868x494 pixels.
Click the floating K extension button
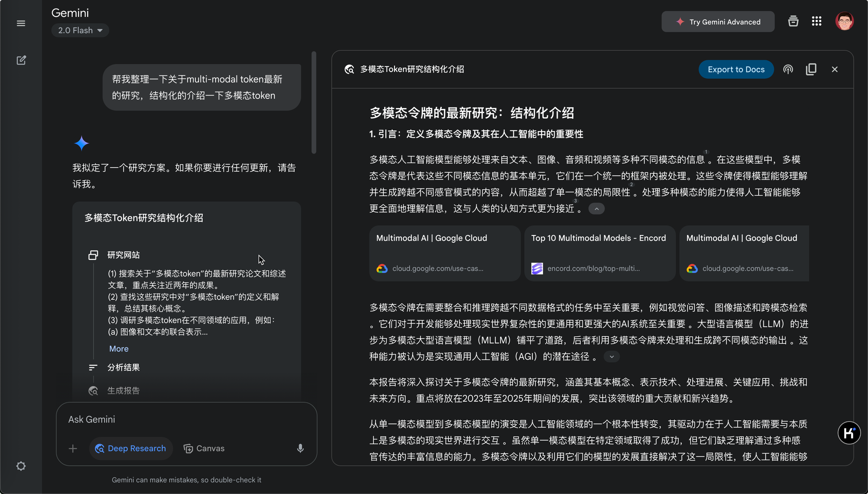(849, 433)
